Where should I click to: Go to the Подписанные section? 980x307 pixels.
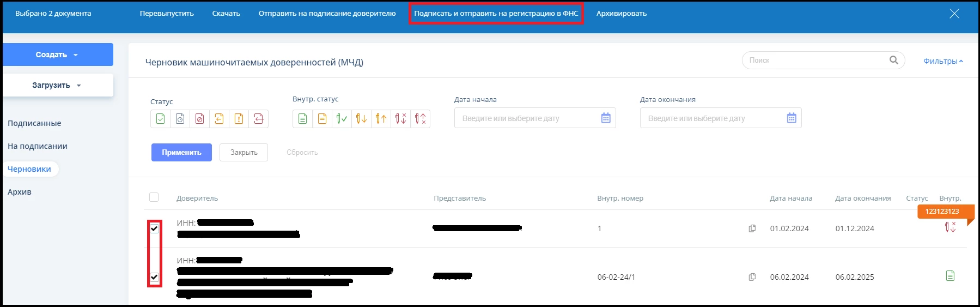[34, 123]
